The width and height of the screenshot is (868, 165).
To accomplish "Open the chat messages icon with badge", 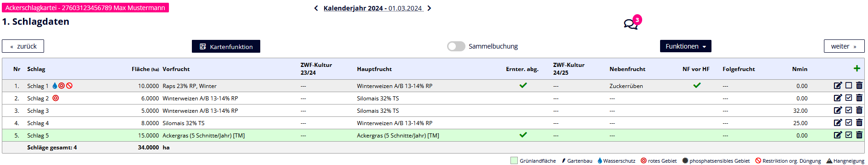I will point(632,23).
